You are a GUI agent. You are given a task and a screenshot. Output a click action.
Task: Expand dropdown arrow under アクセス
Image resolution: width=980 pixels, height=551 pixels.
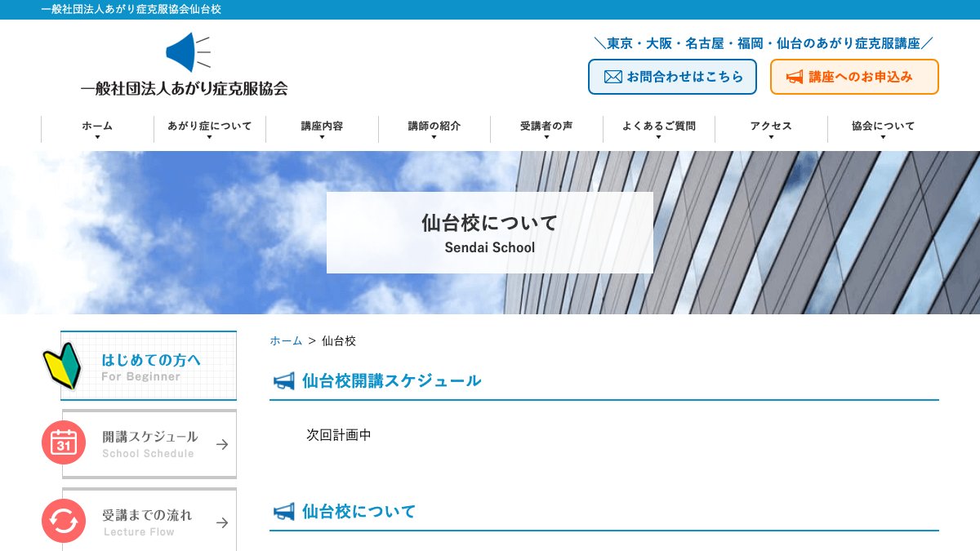pyautogui.click(x=771, y=137)
